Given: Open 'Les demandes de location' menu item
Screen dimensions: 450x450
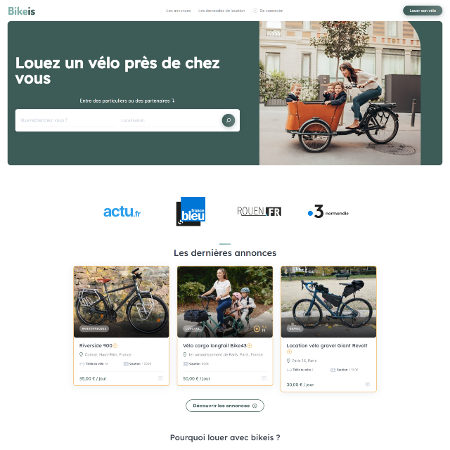Looking at the screenshot, I should click(221, 11).
